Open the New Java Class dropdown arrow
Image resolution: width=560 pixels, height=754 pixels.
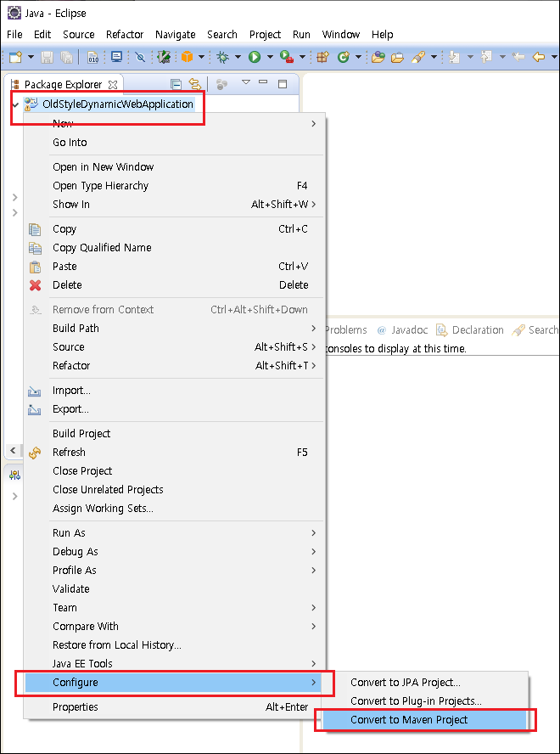tap(358, 57)
